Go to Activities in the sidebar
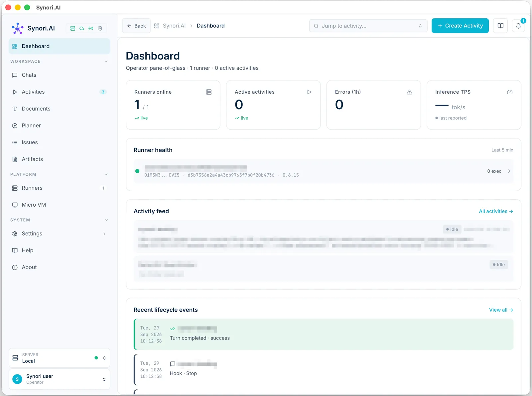The image size is (532, 396). coord(60,92)
